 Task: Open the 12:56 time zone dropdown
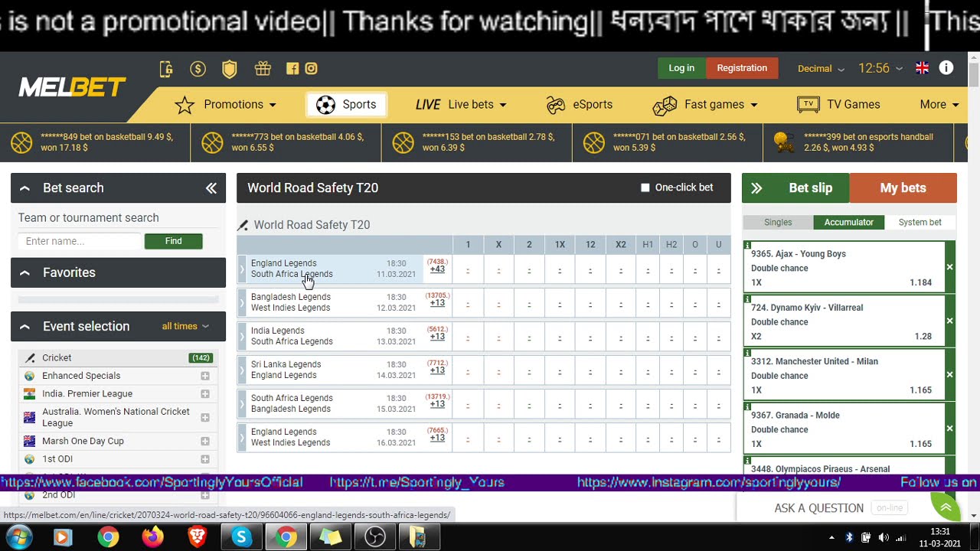tap(880, 68)
